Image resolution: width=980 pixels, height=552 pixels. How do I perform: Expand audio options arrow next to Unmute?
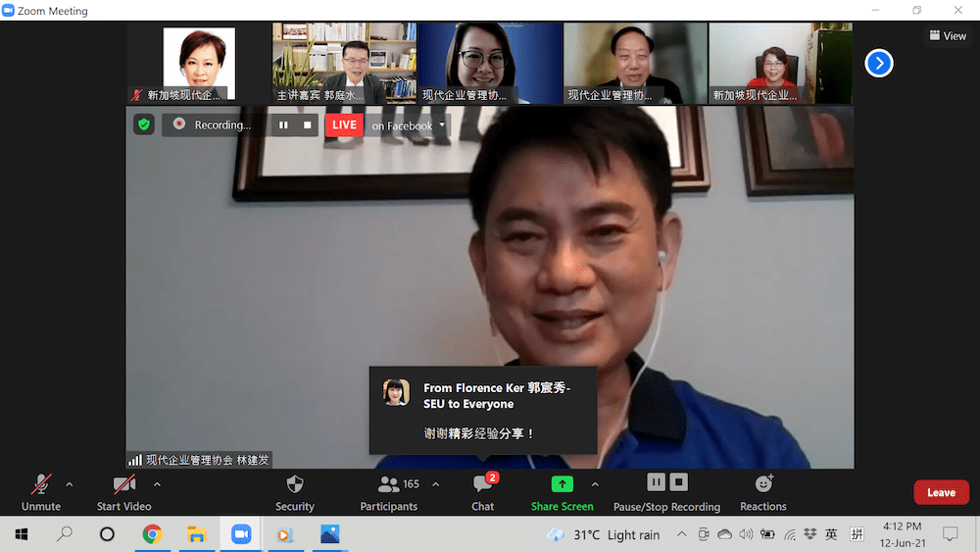point(69,484)
